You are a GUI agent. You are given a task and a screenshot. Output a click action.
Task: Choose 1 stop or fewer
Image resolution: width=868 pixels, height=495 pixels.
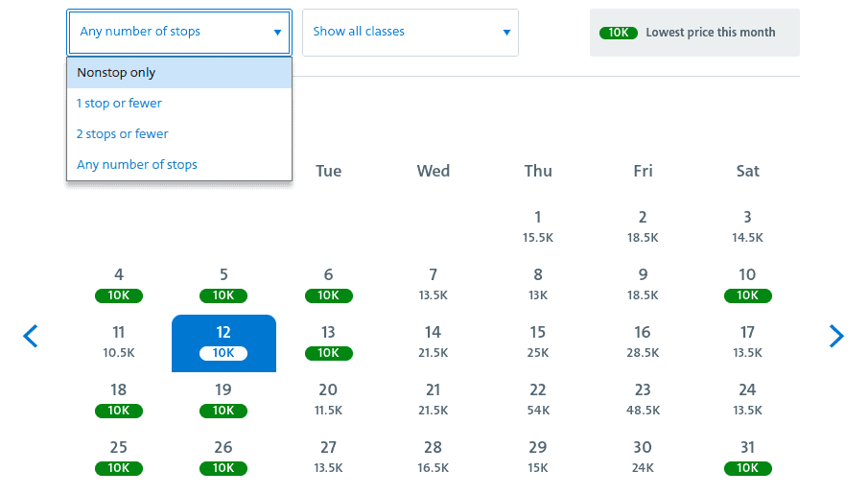[179, 104]
